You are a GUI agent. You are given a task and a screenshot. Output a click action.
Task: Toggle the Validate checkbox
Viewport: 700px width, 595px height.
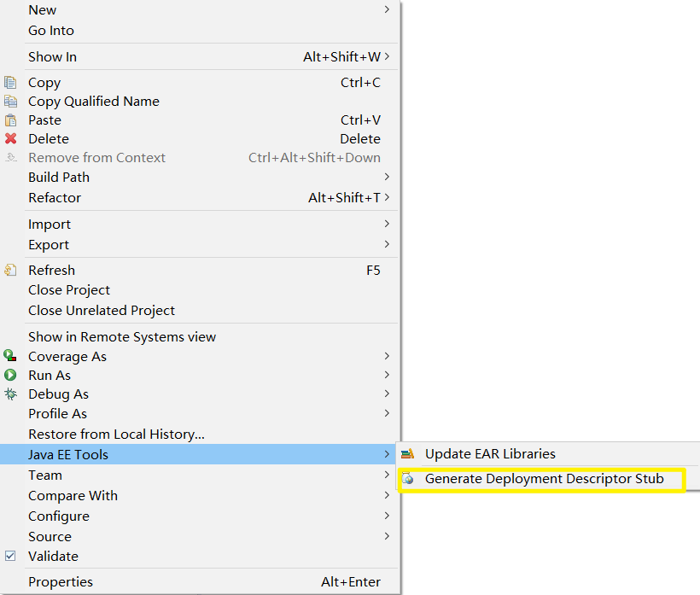[x=10, y=556]
